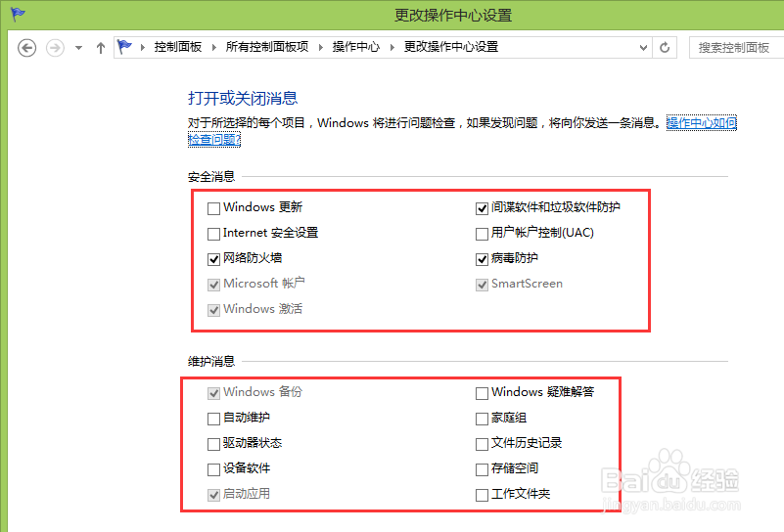Click the greyed 启动应用 checkbox

pyautogui.click(x=213, y=495)
